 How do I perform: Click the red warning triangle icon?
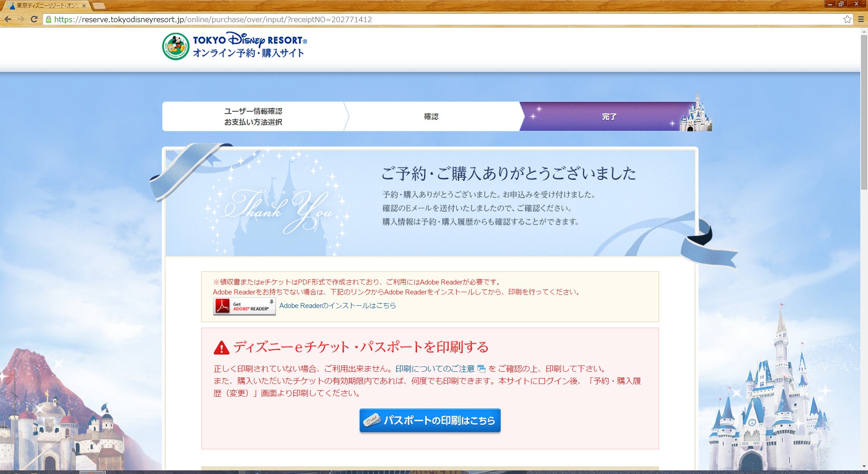coord(222,348)
